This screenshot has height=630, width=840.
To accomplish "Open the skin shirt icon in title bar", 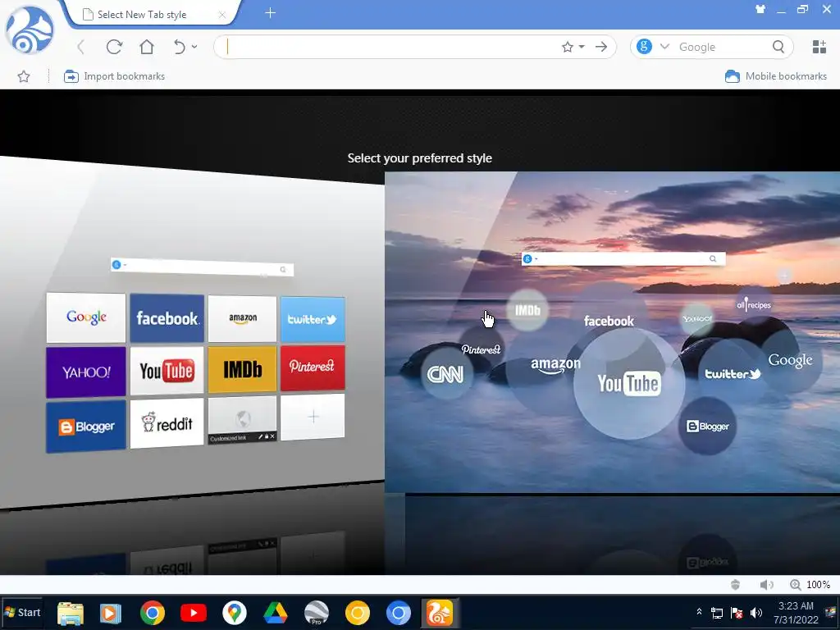I will [760, 9].
